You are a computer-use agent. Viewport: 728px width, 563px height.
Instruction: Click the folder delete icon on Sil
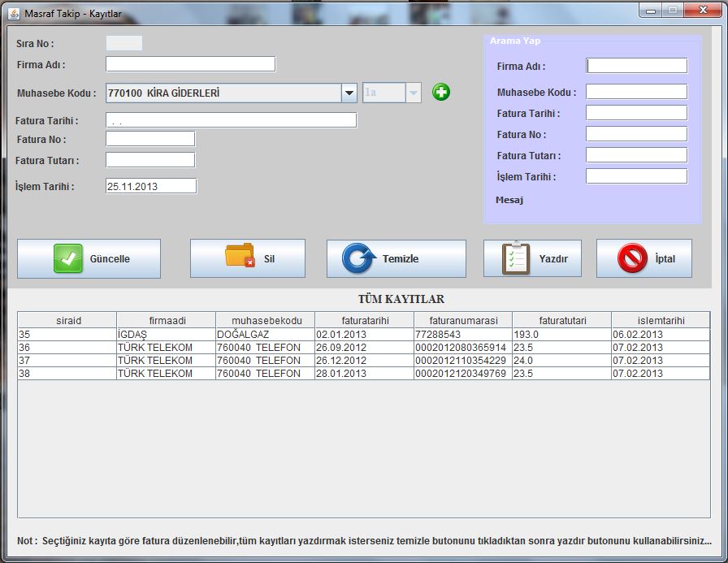pyautogui.click(x=240, y=255)
